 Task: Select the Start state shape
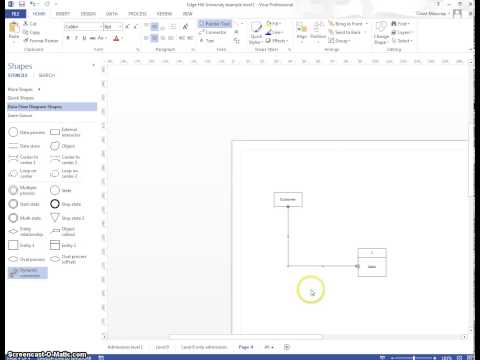point(24,204)
